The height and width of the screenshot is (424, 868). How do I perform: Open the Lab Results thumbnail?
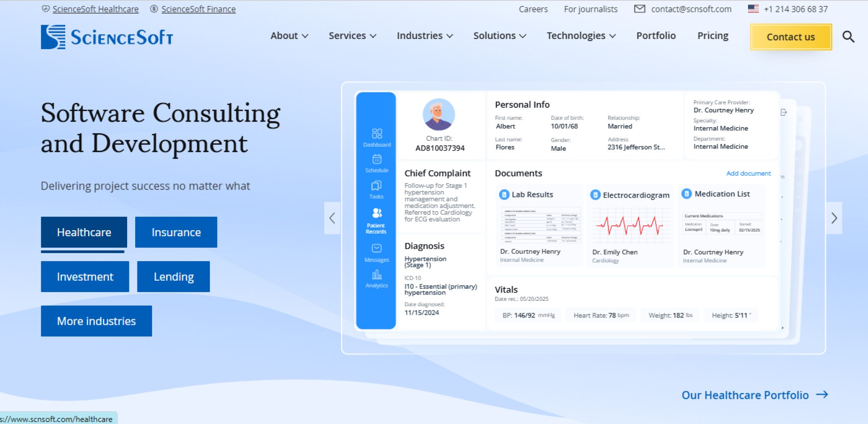pos(540,225)
